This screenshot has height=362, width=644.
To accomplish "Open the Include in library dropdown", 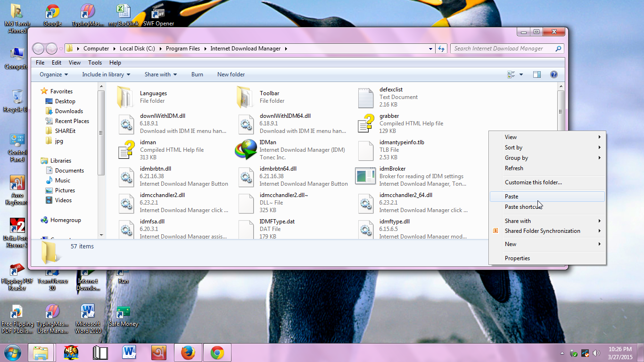I will (x=106, y=74).
